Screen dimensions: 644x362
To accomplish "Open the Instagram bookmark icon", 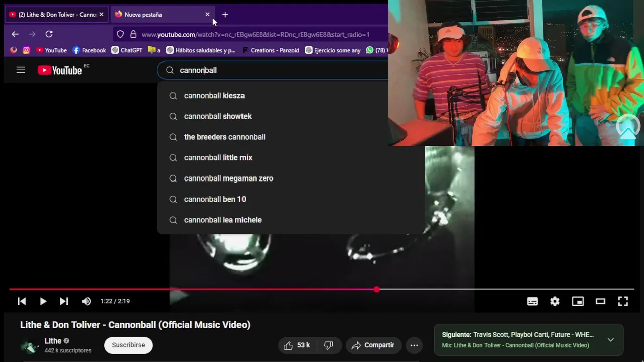I will (26, 50).
